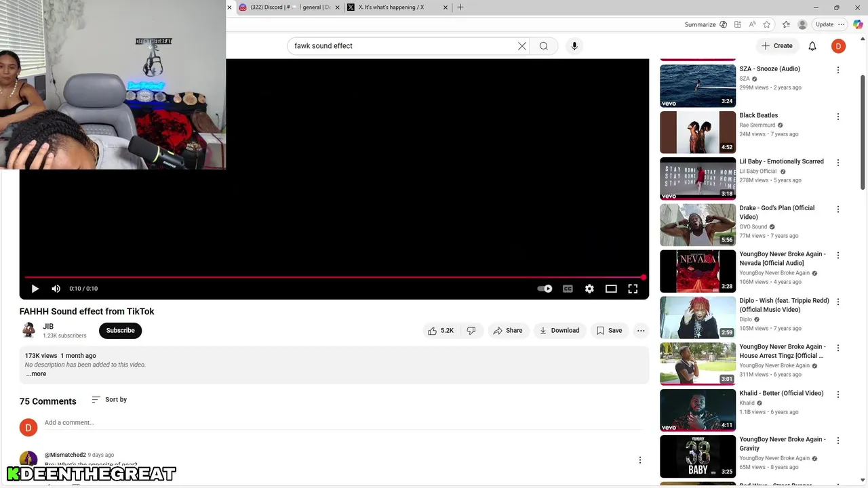Open JIB channel avatar
The image size is (868, 488).
(28, 330)
